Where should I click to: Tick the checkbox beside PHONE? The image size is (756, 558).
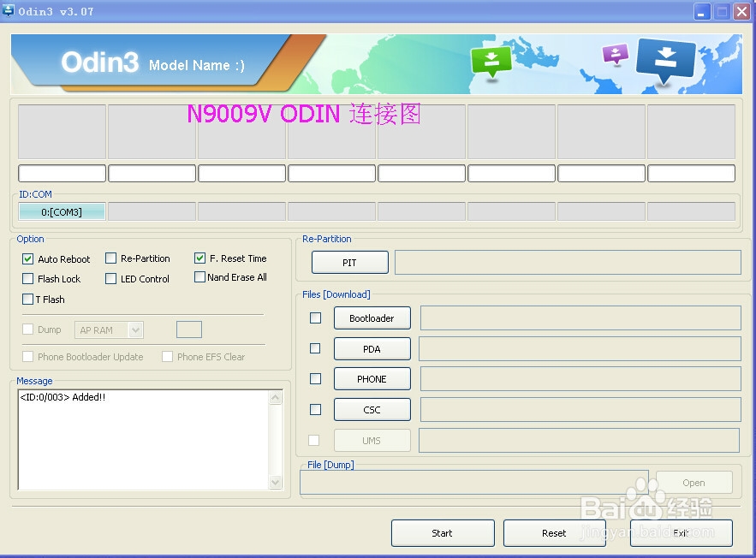[315, 379]
